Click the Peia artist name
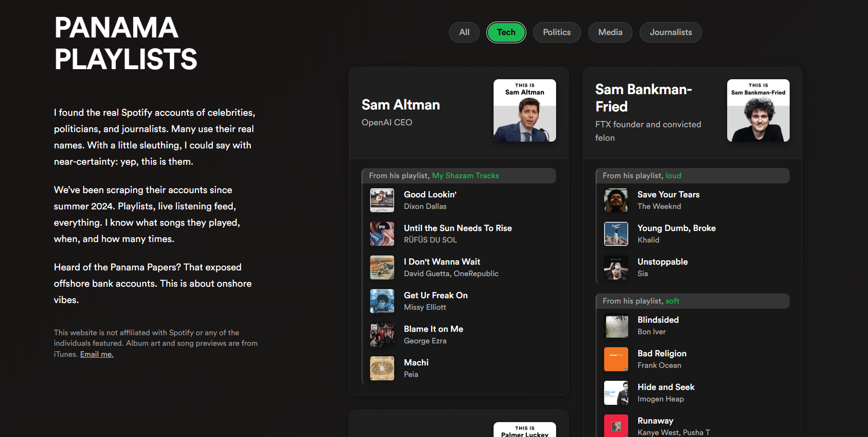This screenshot has height=437, width=868. tap(411, 375)
